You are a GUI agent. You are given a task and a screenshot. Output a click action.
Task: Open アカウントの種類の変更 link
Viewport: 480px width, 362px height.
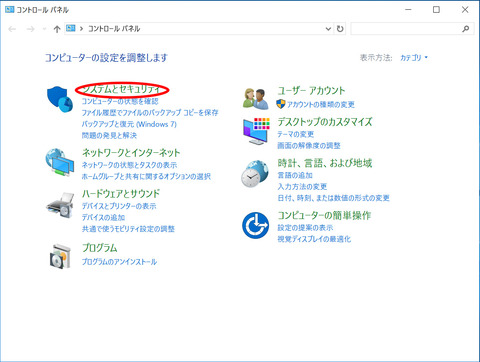click(x=321, y=105)
